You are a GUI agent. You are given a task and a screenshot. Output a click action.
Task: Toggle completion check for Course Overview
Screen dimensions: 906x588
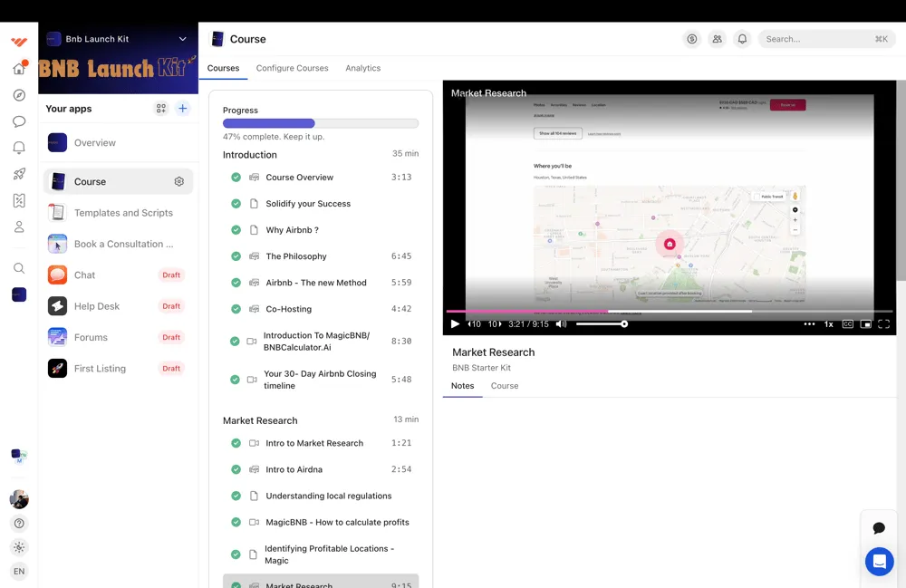click(x=236, y=178)
